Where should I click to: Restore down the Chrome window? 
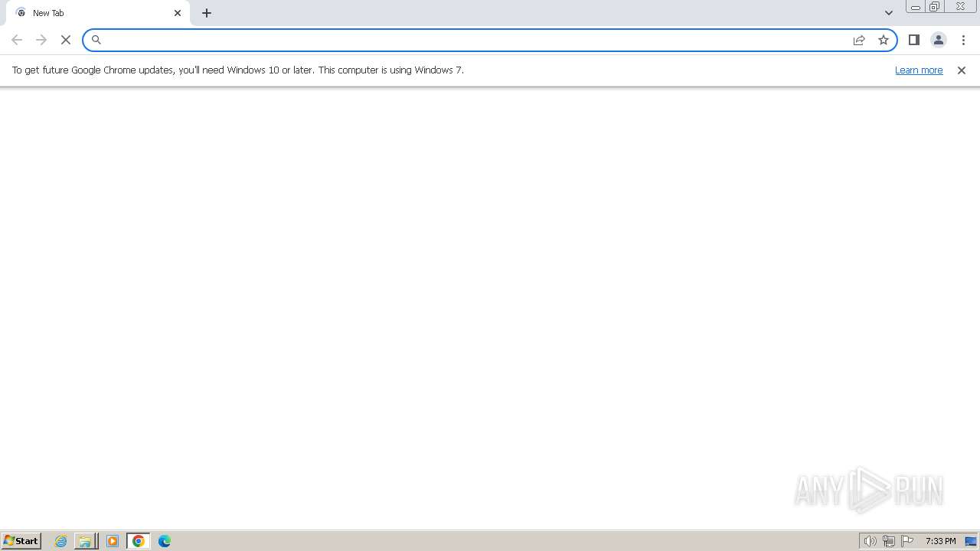tap(935, 7)
